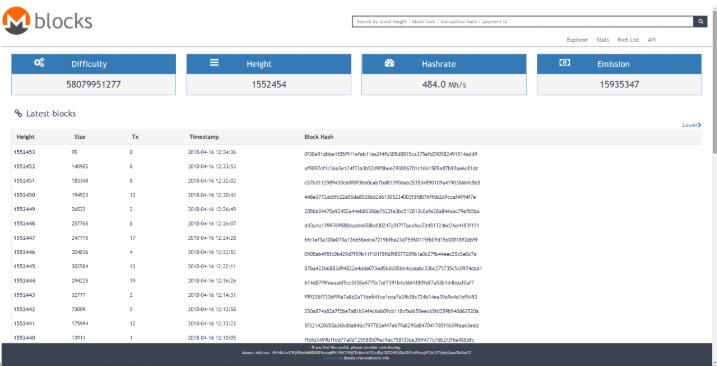Click block hash in row 1552447
717x366 pixels.
(391, 240)
